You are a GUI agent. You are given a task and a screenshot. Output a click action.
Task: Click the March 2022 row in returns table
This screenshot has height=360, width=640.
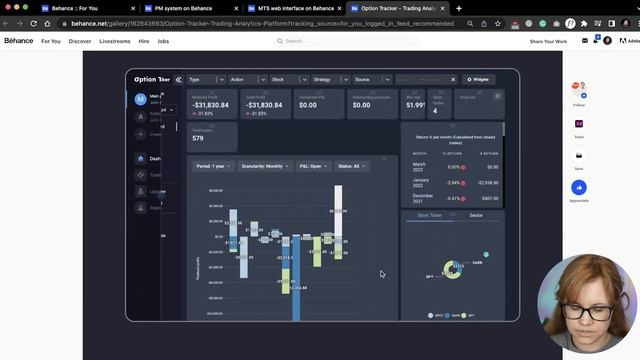(455, 167)
